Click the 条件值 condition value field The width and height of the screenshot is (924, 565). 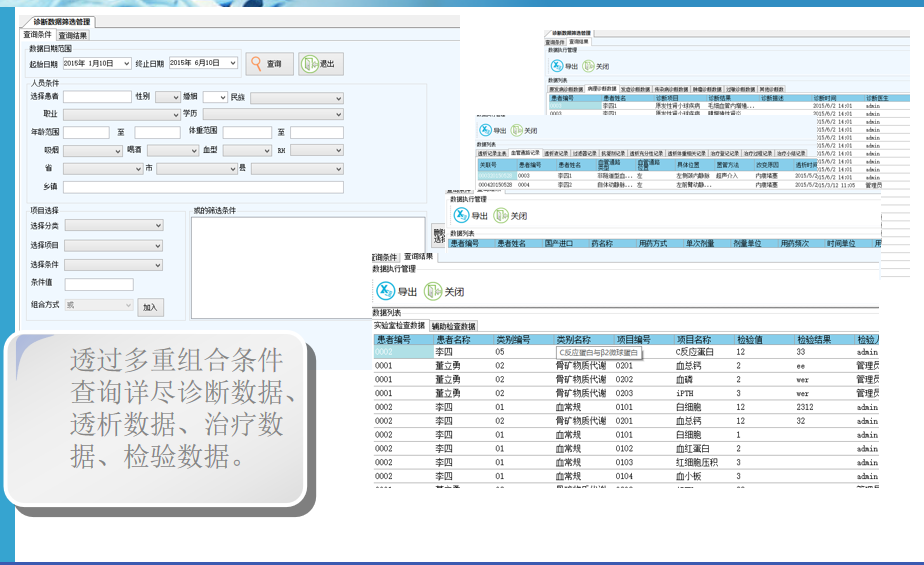99,285
